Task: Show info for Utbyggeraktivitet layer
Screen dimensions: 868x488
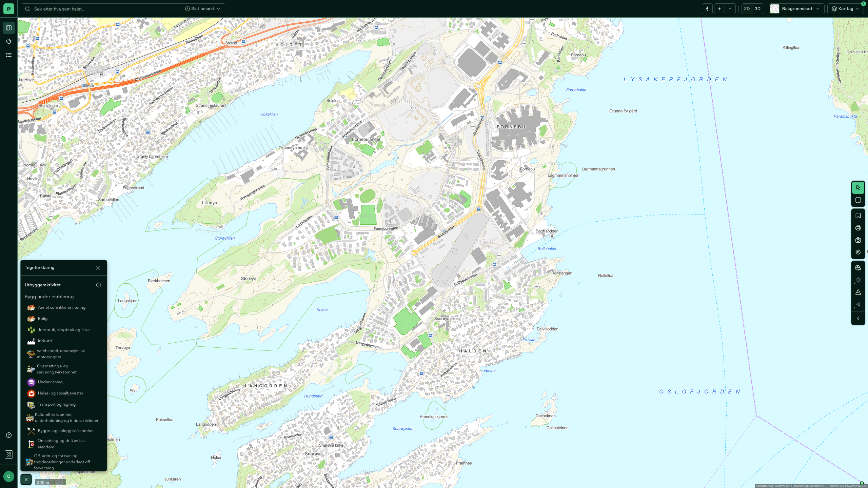Action: [99, 285]
